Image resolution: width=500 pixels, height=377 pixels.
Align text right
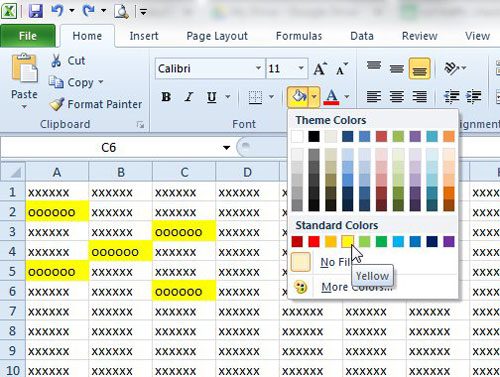pyautogui.click(x=419, y=97)
